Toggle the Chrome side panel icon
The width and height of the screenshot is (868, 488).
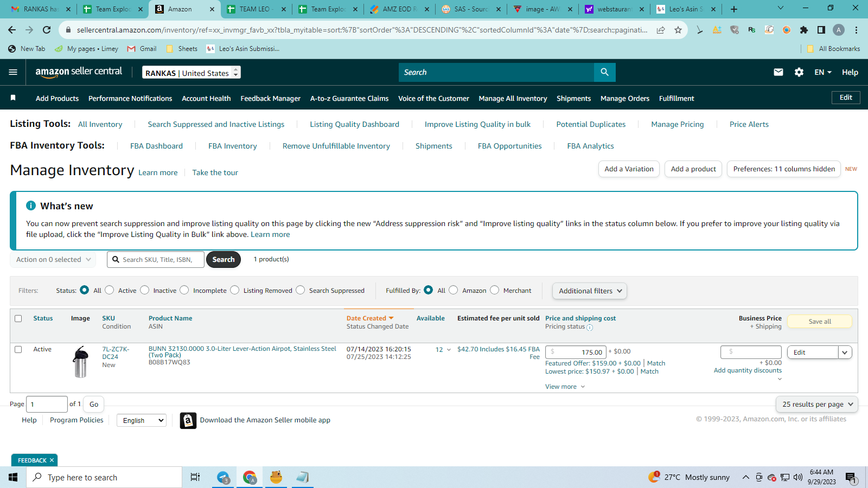tap(821, 30)
